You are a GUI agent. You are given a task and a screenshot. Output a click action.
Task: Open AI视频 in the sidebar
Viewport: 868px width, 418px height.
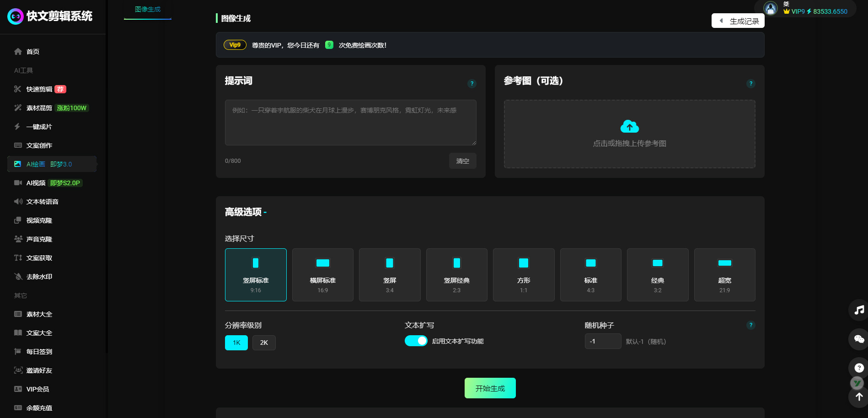click(x=36, y=183)
